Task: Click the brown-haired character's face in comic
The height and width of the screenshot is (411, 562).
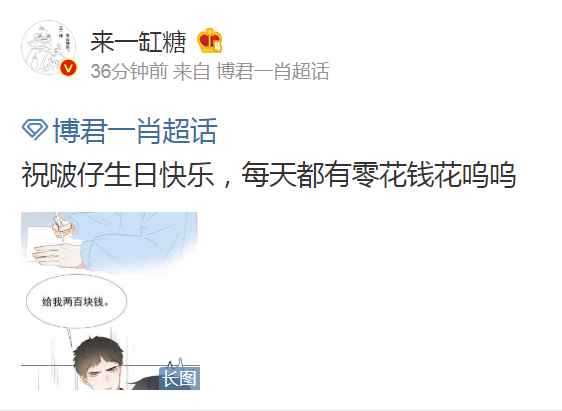Action: [x=101, y=373]
